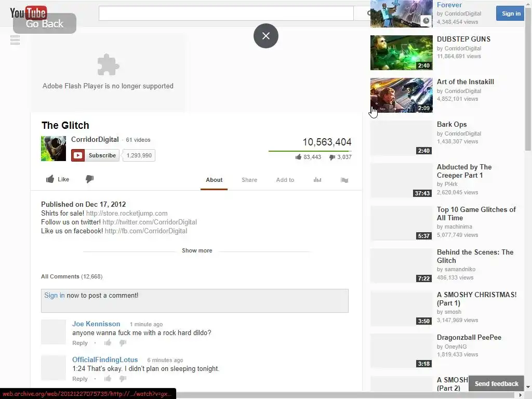Viewport: 532px width, 399px height.
Task: Open the CorridorDigital channel name link
Action: [95, 139]
